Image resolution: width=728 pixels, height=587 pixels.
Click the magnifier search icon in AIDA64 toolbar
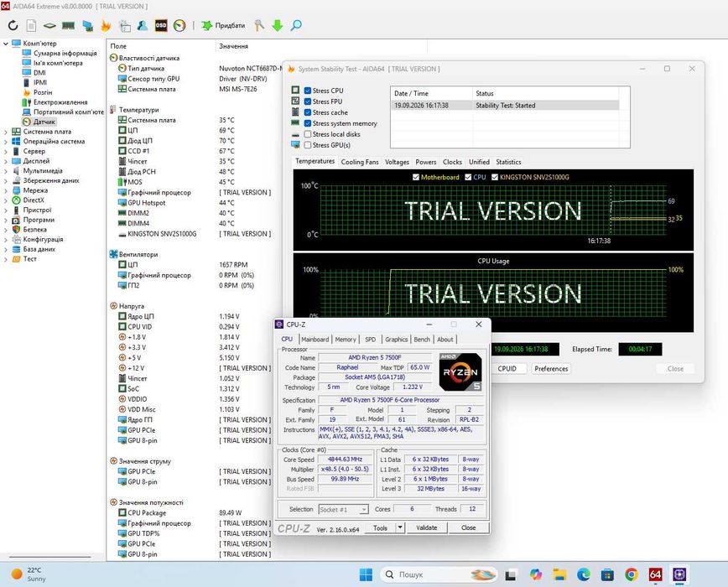pyautogui.click(x=296, y=25)
